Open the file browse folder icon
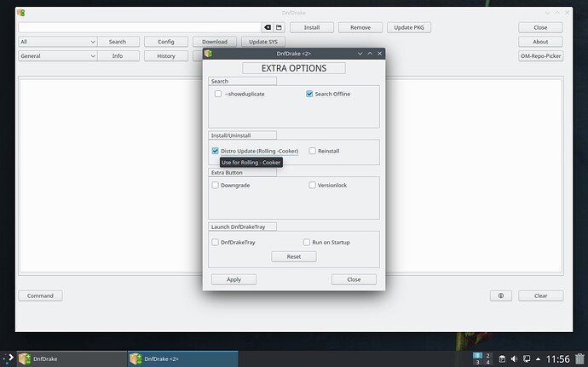The image size is (588, 367). 279,27
